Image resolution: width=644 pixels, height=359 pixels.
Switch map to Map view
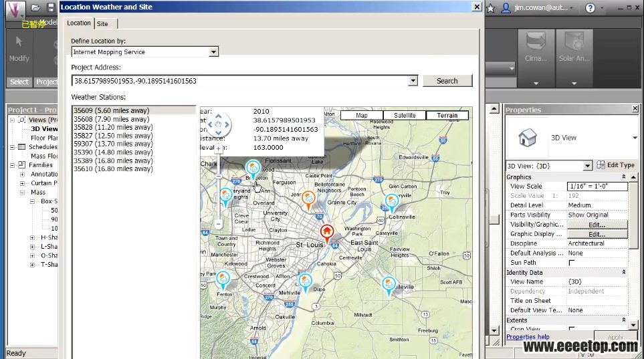click(362, 116)
